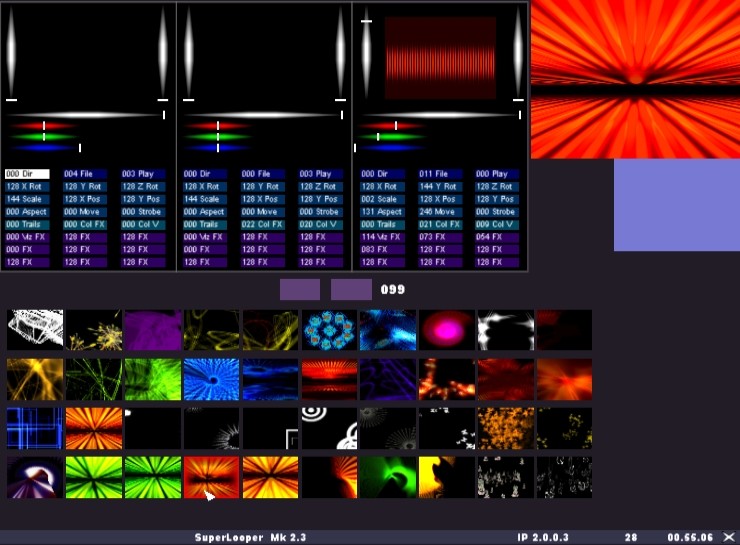Click the periwinkle blue color swatch
Viewport: 740px width, 545px height.
pos(676,204)
